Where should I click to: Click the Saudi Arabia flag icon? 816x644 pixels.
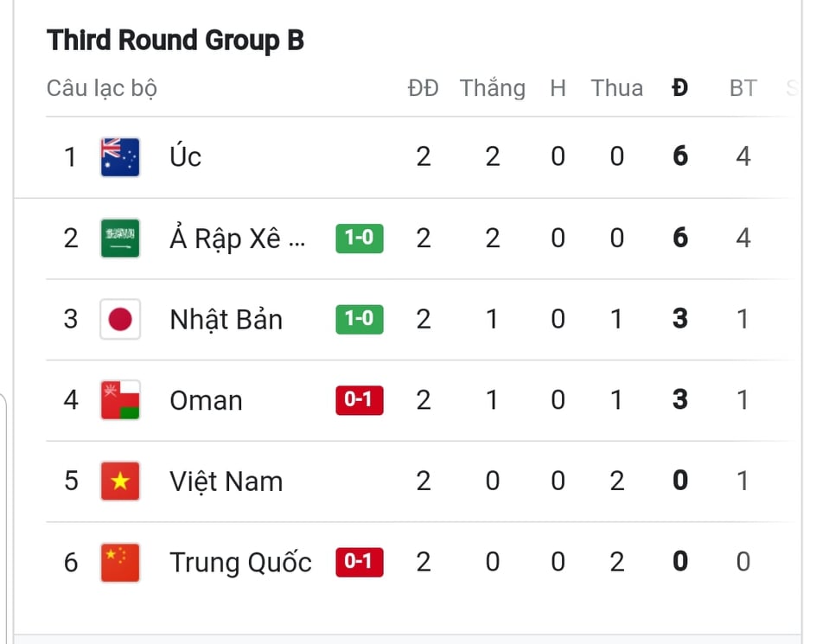point(120,239)
